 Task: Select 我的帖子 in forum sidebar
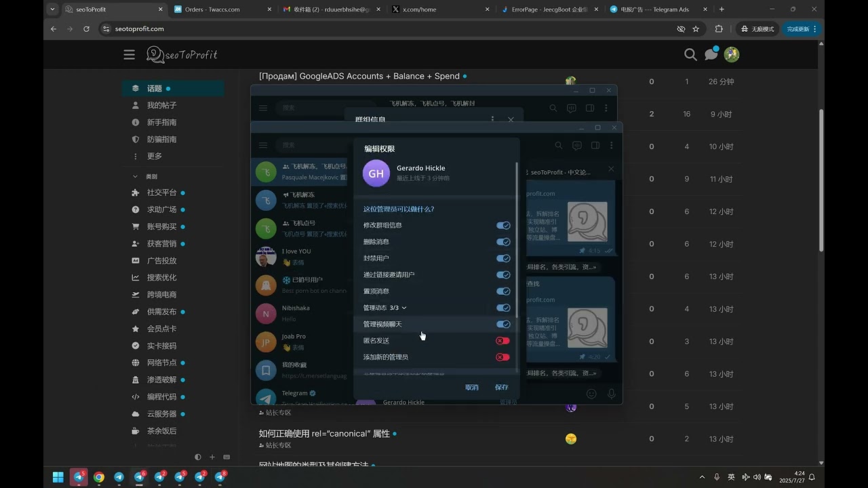(174, 106)
